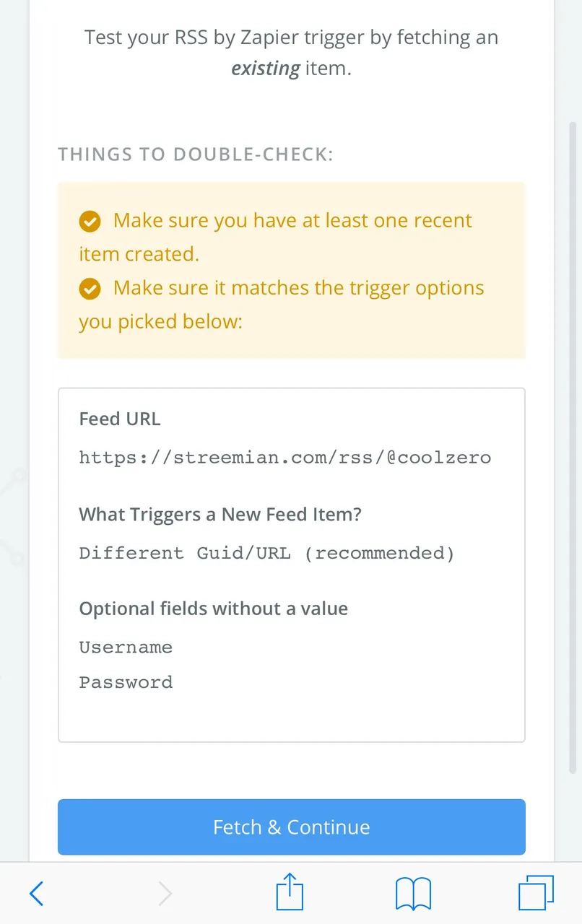Open the Safari share sheet icon
The width and height of the screenshot is (582, 924).
pos(290,892)
